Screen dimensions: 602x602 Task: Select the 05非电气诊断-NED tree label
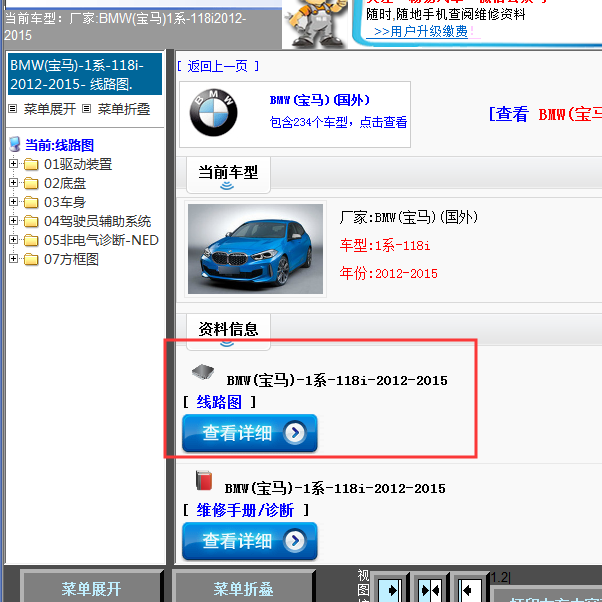coord(101,240)
